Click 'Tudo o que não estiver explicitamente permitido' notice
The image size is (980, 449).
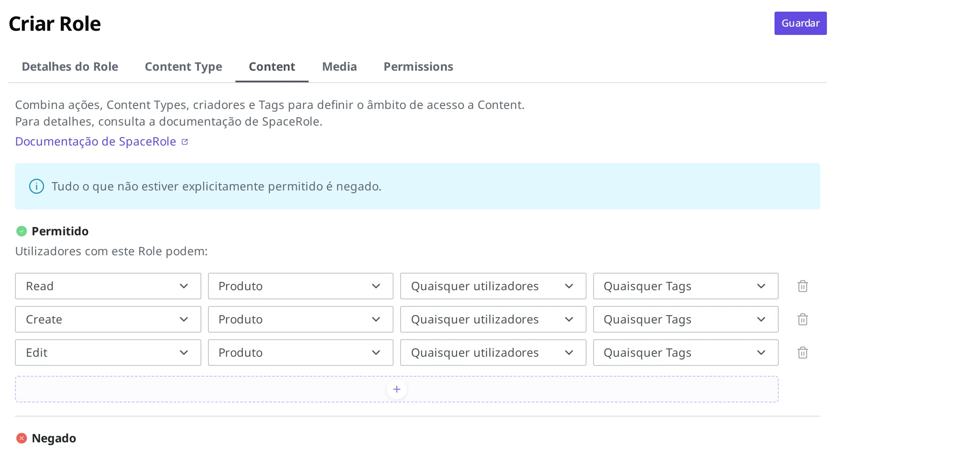[x=216, y=186]
